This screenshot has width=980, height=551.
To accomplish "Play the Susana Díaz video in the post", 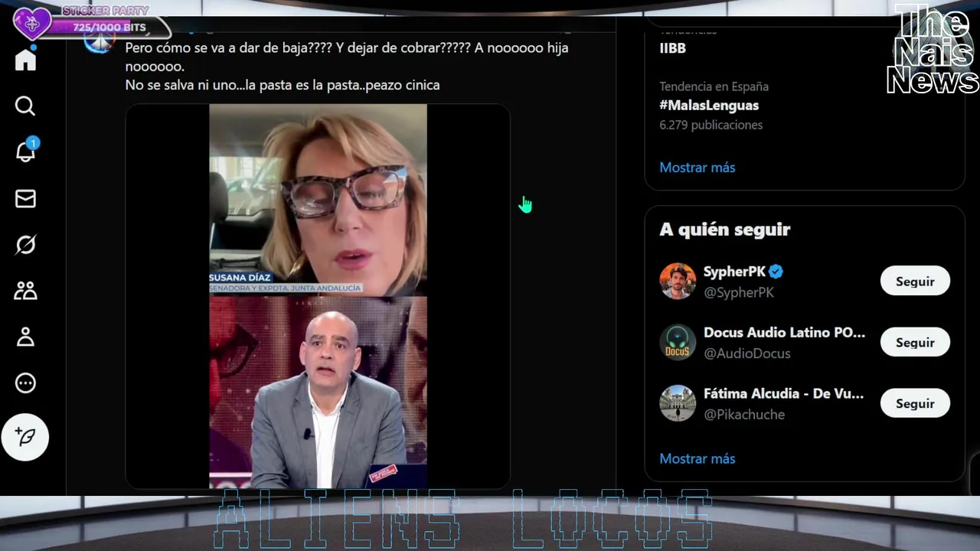I will coord(318,296).
